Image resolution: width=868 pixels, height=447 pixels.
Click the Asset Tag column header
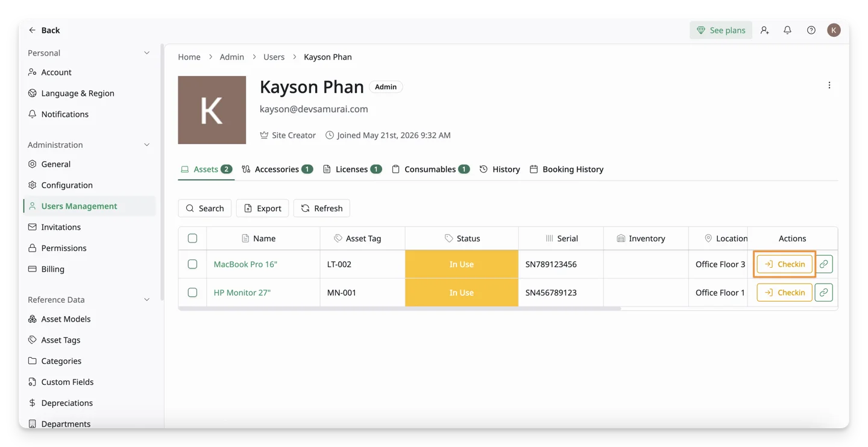(x=362, y=238)
